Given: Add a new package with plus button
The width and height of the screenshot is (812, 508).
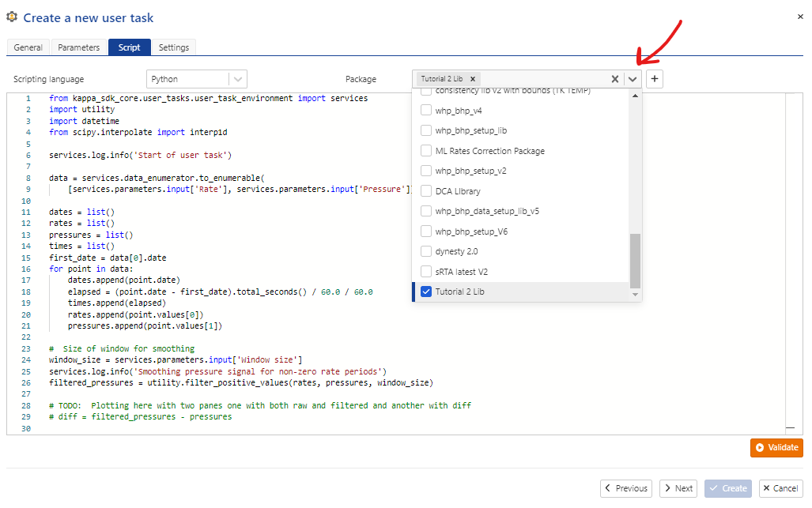Looking at the screenshot, I should tap(655, 79).
